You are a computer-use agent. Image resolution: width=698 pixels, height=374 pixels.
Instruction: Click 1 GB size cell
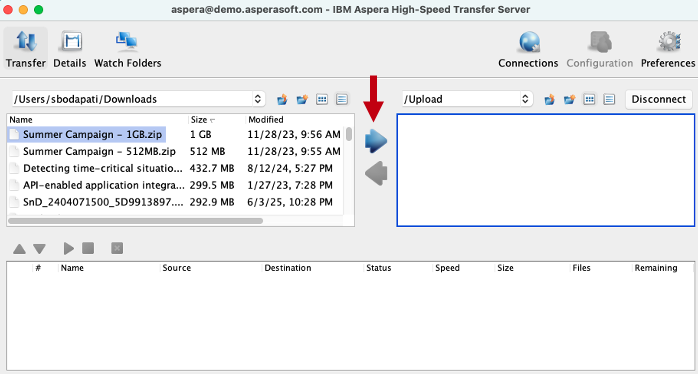point(200,134)
